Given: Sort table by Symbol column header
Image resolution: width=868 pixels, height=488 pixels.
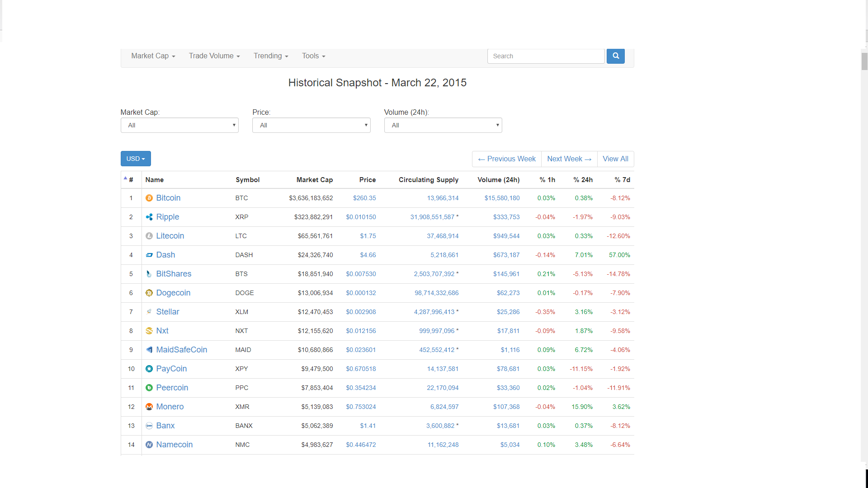Looking at the screenshot, I should pyautogui.click(x=248, y=180).
